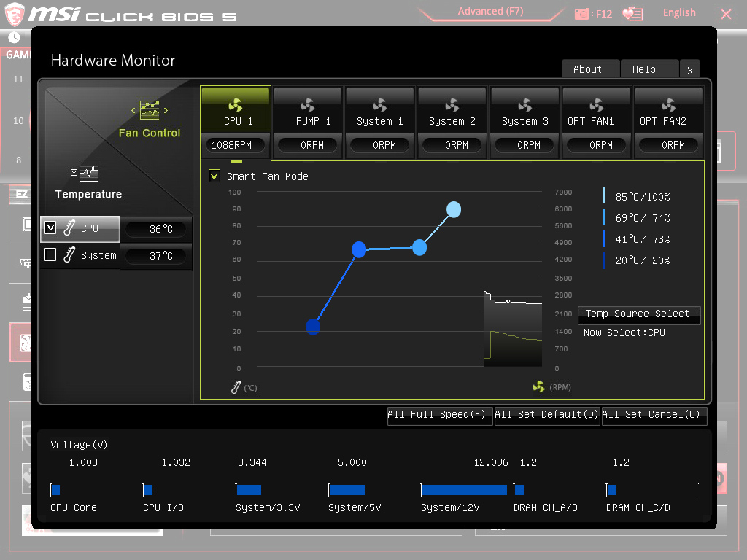
Task: Click the System temperature value 37°C
Action: click(x=161, y=256)
